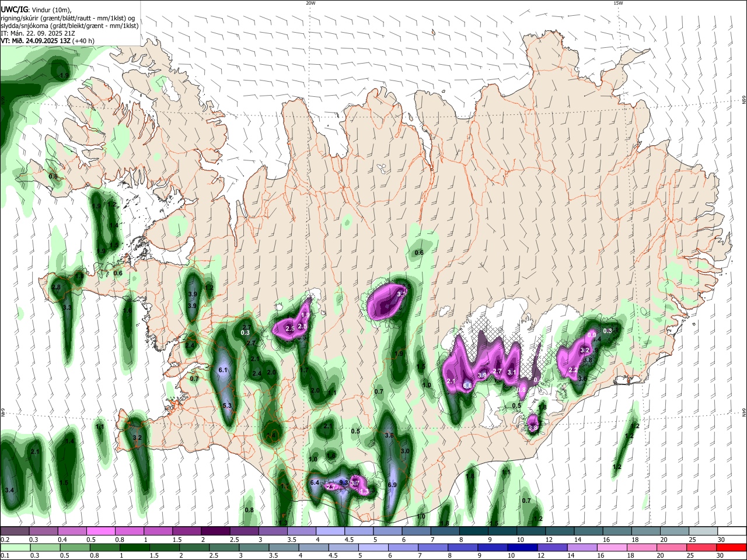
Task: Click the '5.3' precipitation value on the map
Action: 227,405
